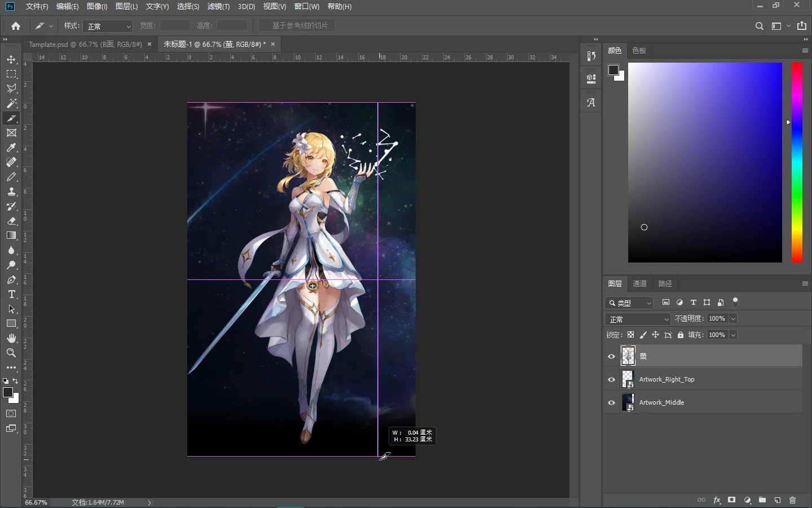This screenshot has width=812, height=508.
Task: Create a new adjustment layer
Action: coord(747,500)
